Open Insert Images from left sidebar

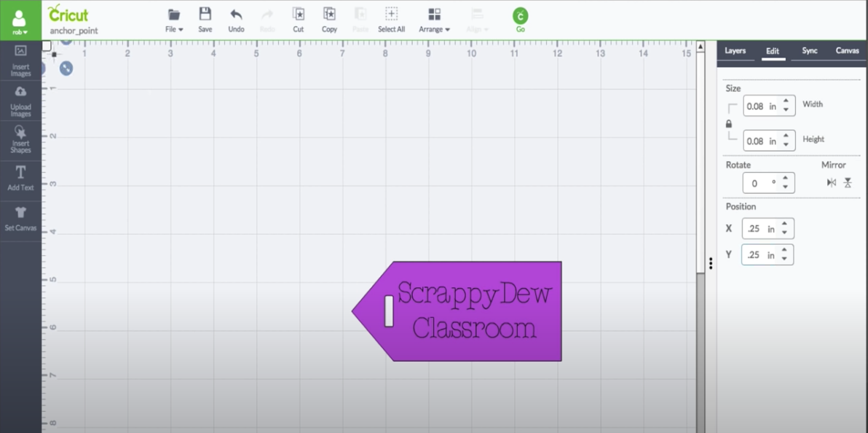pos(20,60)
